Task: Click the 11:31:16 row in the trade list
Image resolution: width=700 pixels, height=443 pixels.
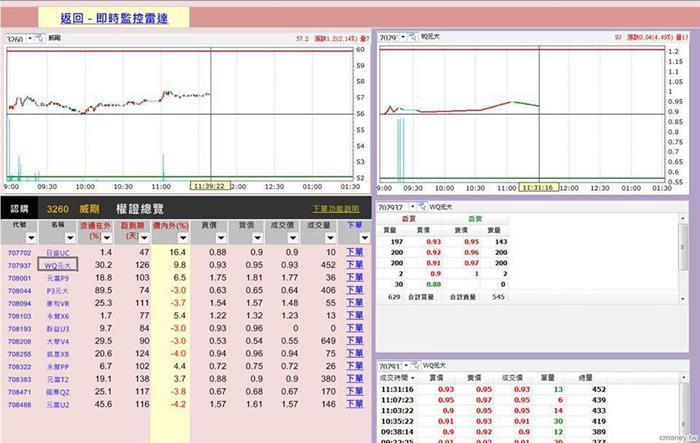Action: click(x=493, y=389)
